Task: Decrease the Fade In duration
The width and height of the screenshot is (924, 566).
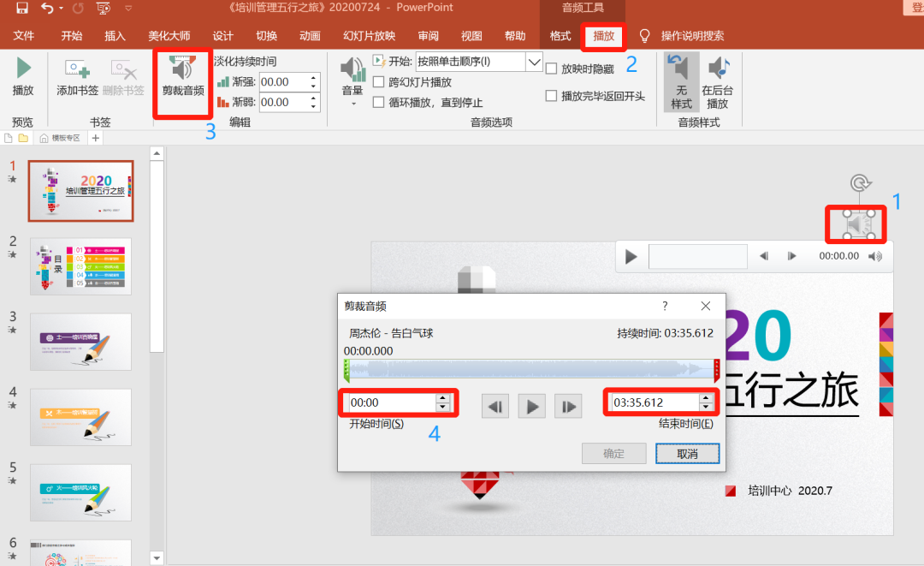Action: (x=313, y=86)
